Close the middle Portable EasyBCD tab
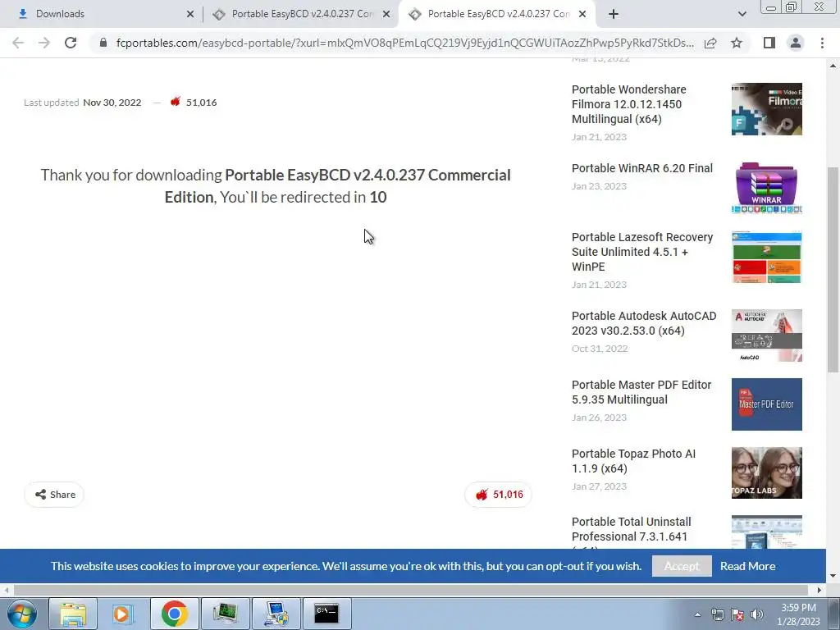Screen dimensions: 840x630 386,14
